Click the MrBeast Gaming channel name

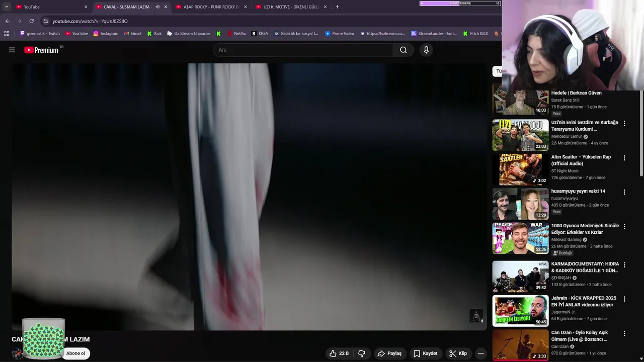click(x=566, y=240)
